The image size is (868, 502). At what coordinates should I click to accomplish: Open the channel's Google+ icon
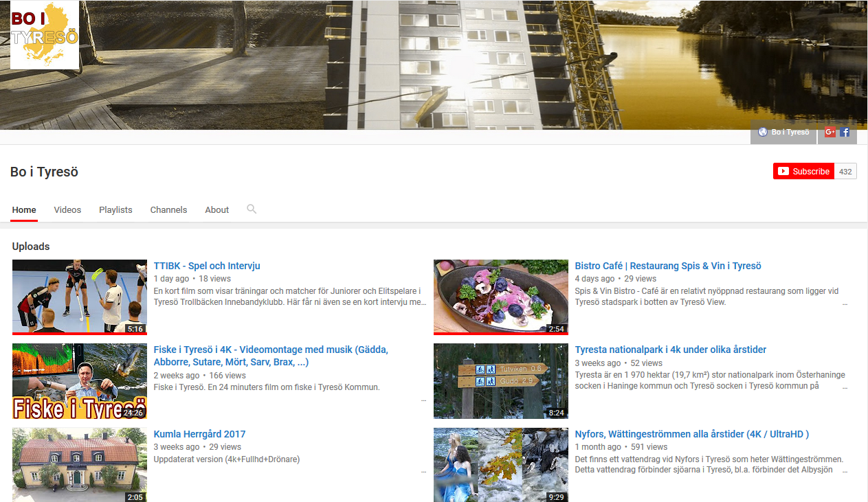[830, 131]
